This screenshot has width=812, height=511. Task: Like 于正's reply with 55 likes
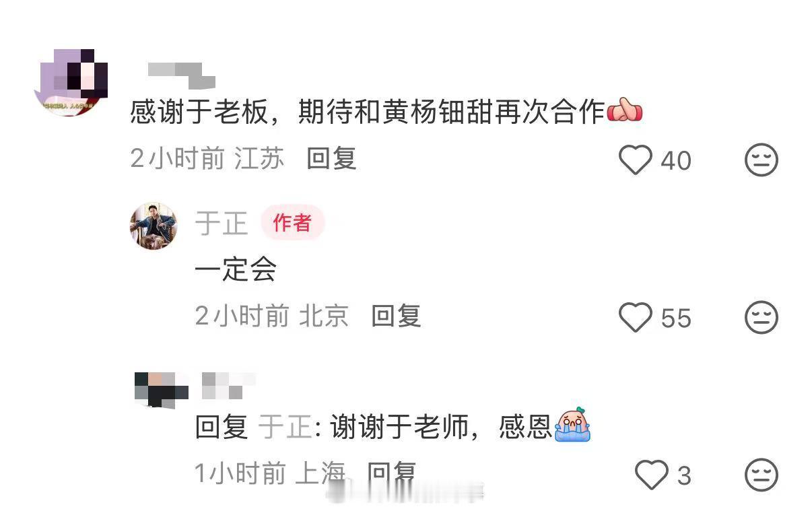tap(636, 318)
